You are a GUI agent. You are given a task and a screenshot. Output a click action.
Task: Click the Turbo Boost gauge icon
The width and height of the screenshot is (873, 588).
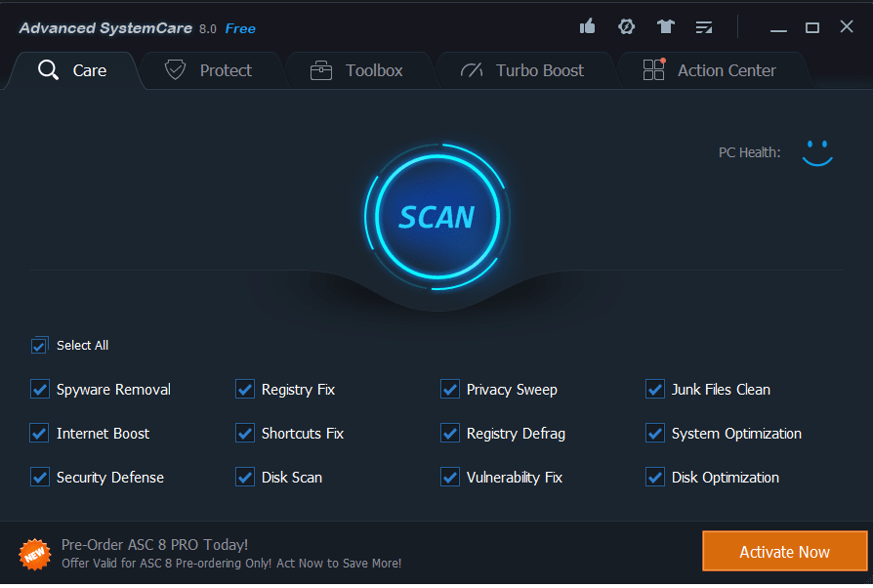point(472,70)
